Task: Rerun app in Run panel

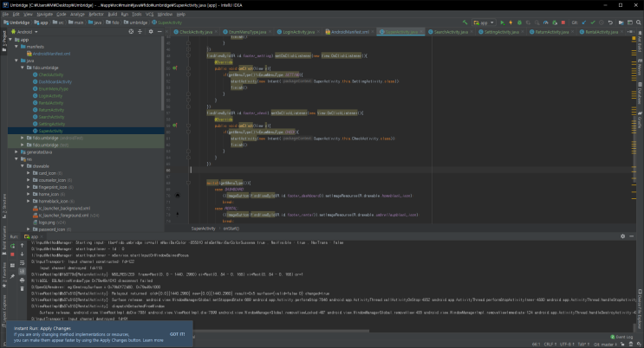Action: [x=13, y=246]
